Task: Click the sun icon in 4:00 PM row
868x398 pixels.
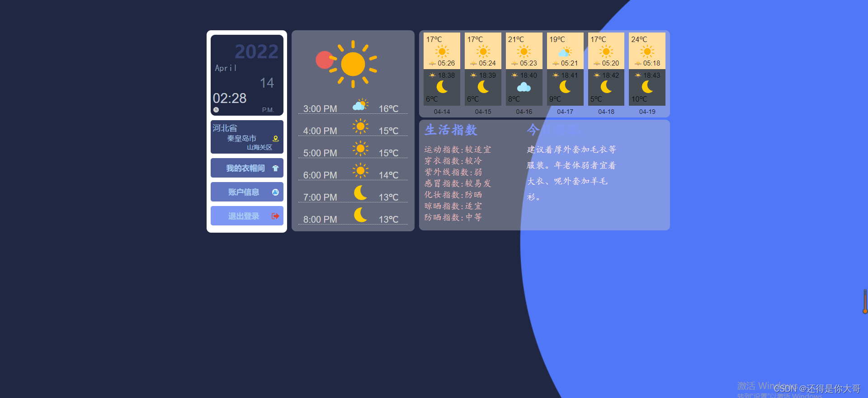Action: tap(360, 126)
